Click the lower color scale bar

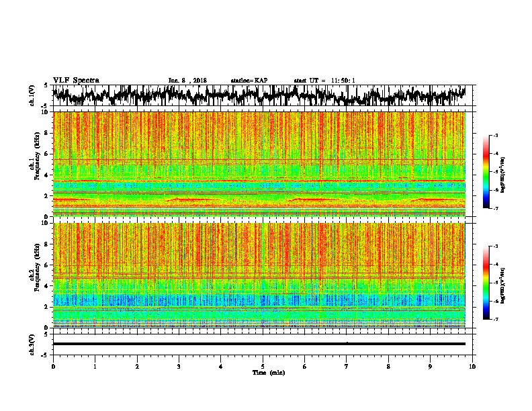click(x=486, y=283)
